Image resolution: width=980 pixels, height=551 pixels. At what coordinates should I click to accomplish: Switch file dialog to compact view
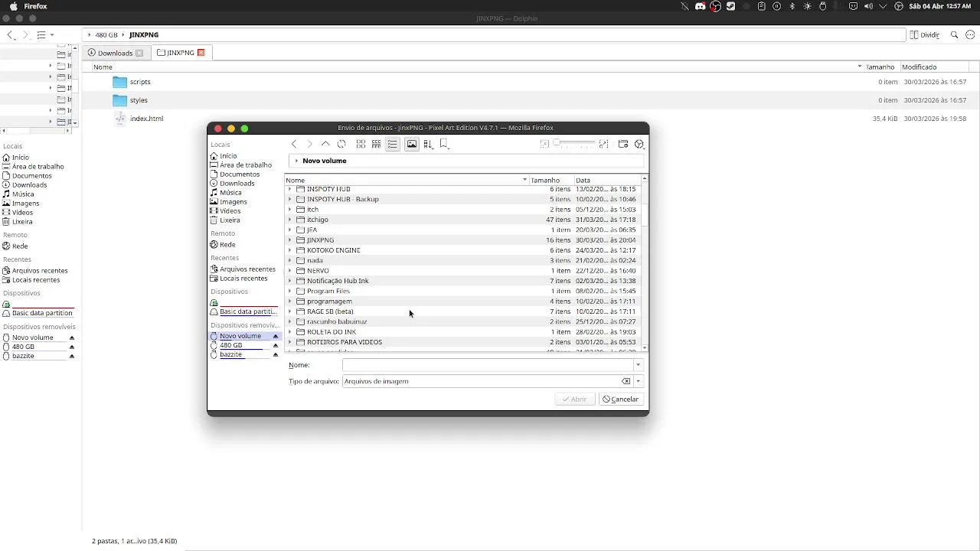coord(376,144)
